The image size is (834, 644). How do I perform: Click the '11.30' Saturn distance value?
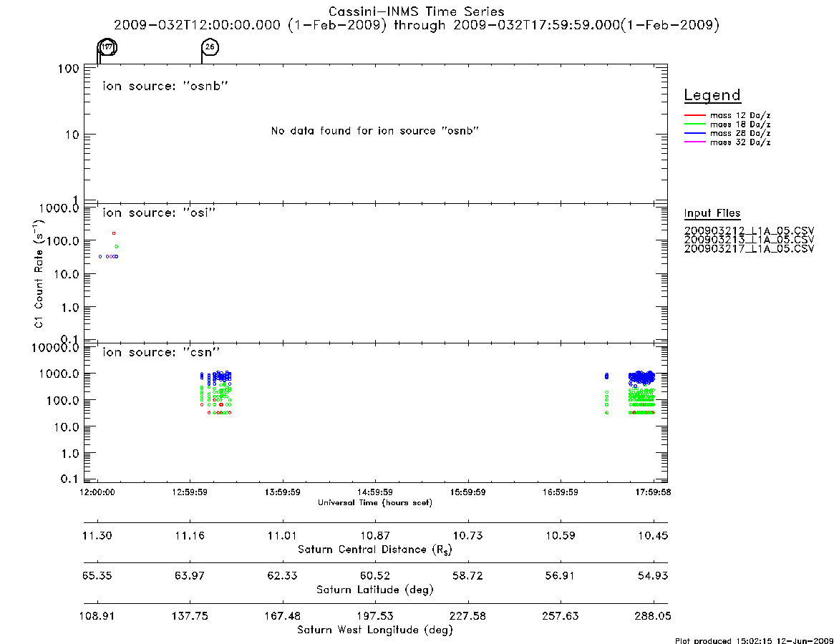pos(97,535)
